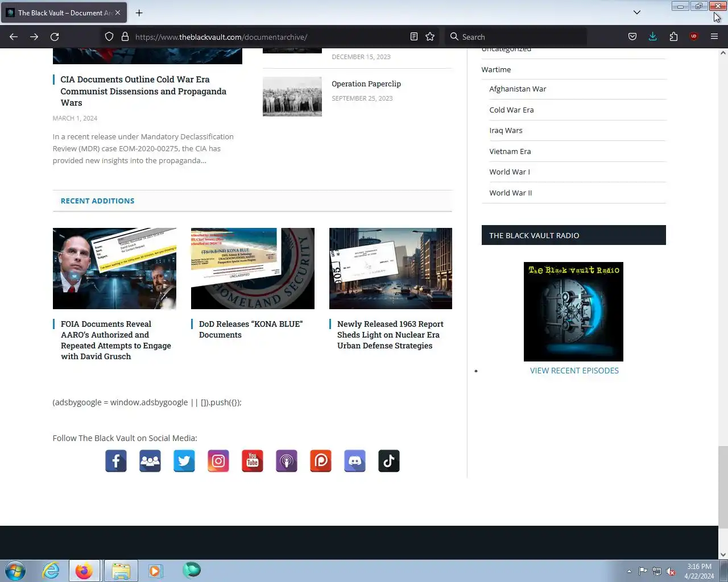The width and height of the screenshot is (728, 582).
Task: Click the SEPTEMBER 25, 2023 date text
Action: coord(362,98)
